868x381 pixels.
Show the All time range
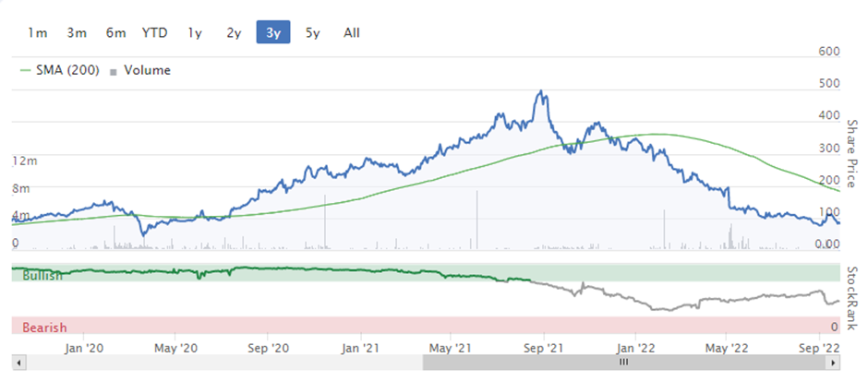pyautogui.click(x=352, y=32)
